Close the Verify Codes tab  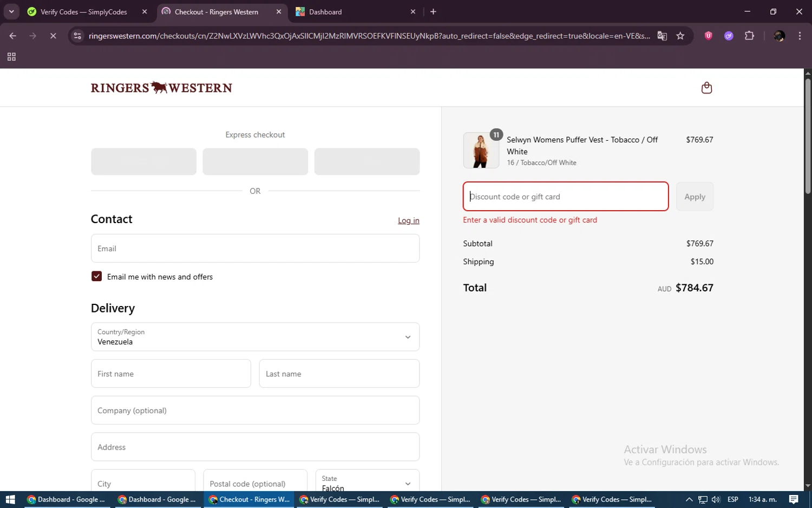(x=145, y=11)
